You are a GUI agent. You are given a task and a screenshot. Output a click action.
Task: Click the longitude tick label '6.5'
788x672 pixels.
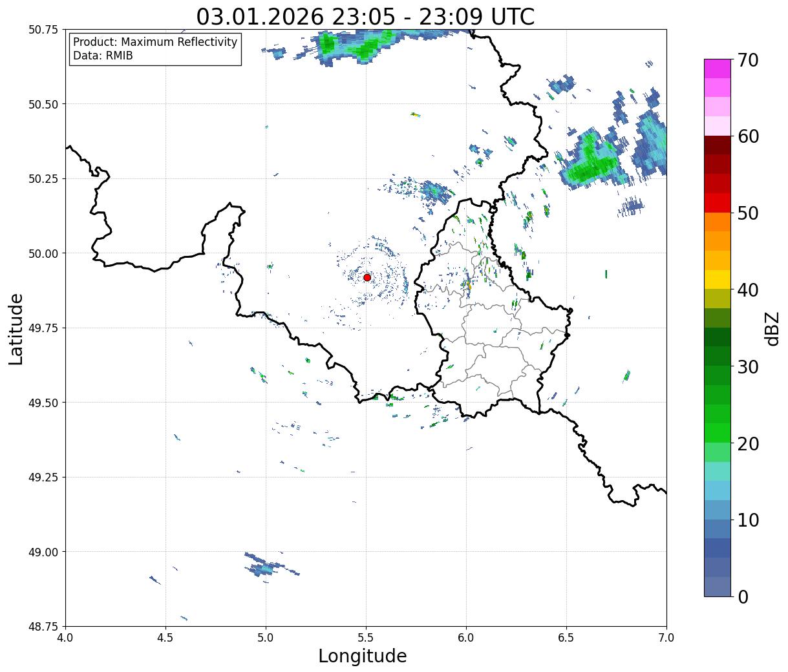pyautogui.click(x=566, y=638)
